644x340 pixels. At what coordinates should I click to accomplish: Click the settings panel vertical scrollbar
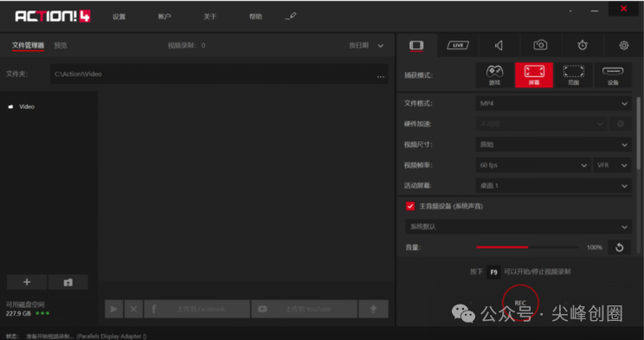click(x=638, y=133)
